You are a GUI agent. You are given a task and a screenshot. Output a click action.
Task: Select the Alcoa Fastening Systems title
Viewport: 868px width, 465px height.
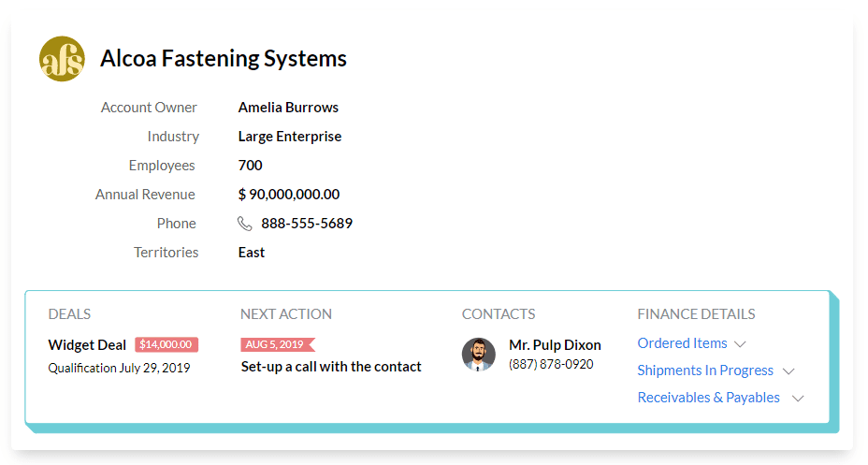224,59
